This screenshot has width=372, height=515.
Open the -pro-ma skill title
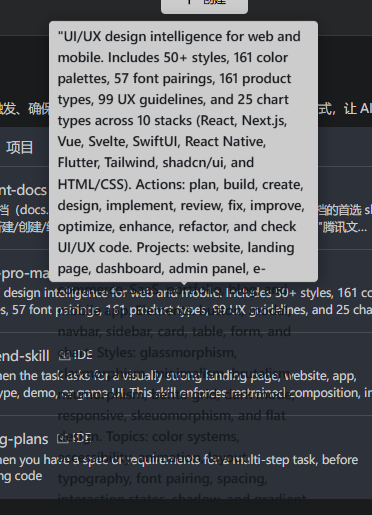pos(25,273)
